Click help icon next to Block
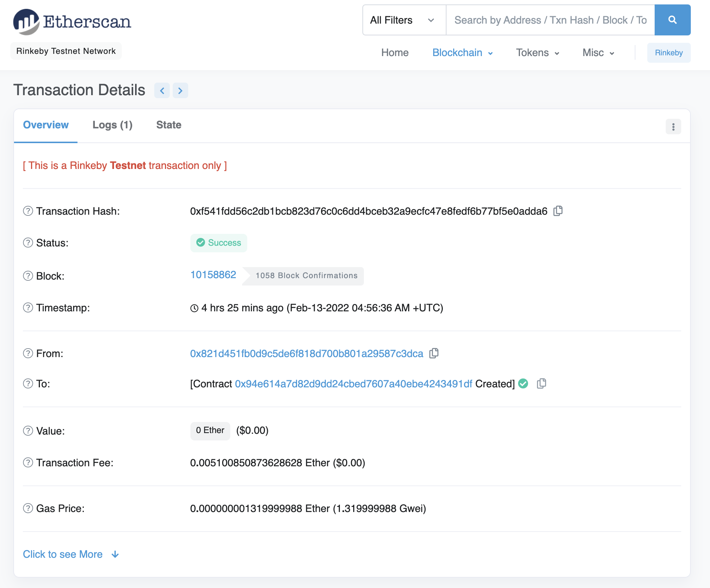 tap(28, 276)
